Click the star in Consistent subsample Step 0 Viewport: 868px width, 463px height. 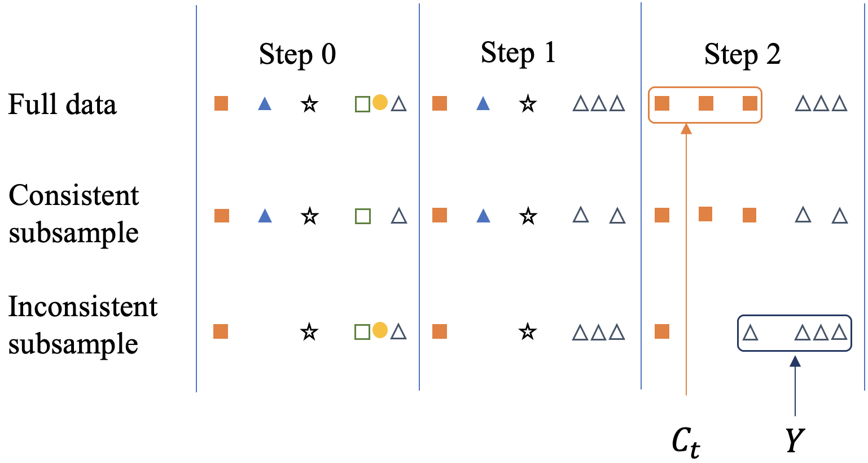(x=309, y=216)
